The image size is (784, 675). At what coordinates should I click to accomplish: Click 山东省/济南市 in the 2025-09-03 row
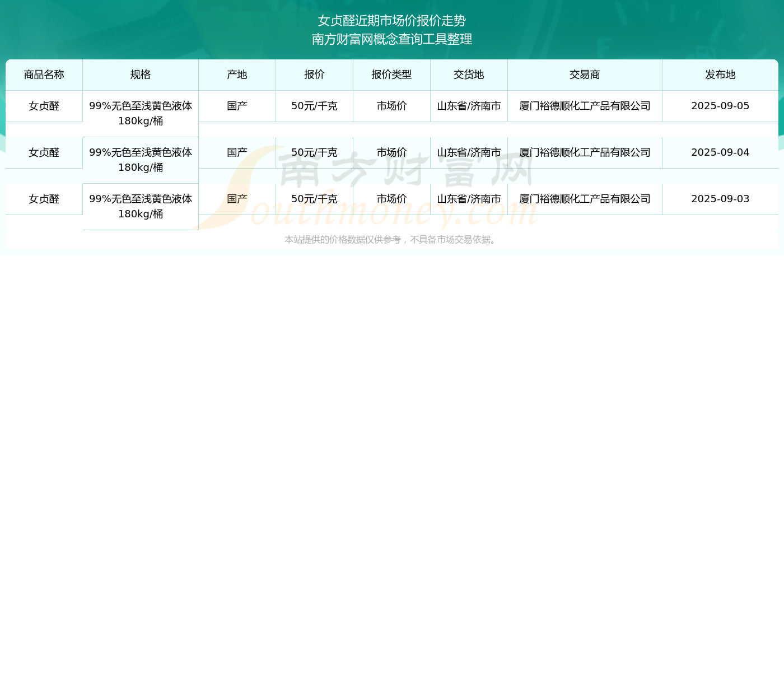pos(469,199)
